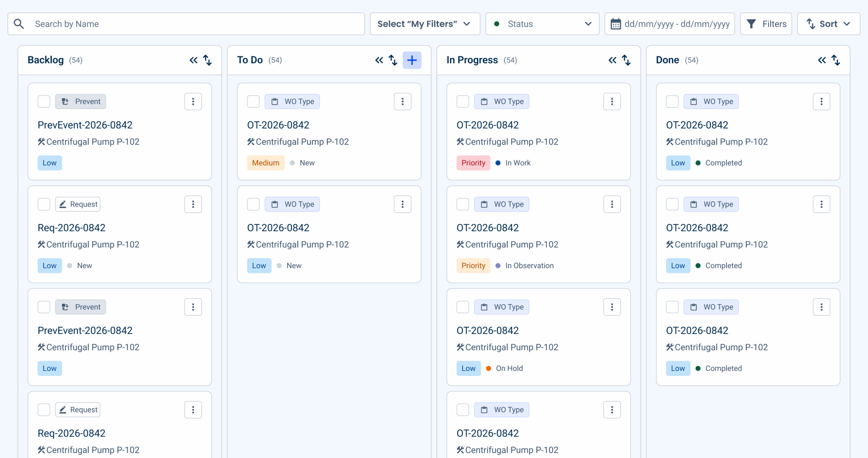Check the first Req-2026-0842 card checkbox
The width and height of the screenshot is (868, 458).
44,204
